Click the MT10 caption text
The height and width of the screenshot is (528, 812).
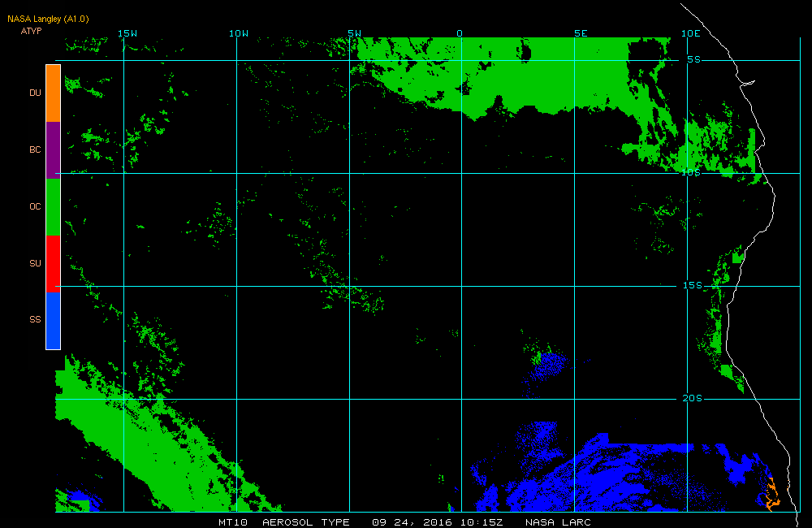coord(233,522)
